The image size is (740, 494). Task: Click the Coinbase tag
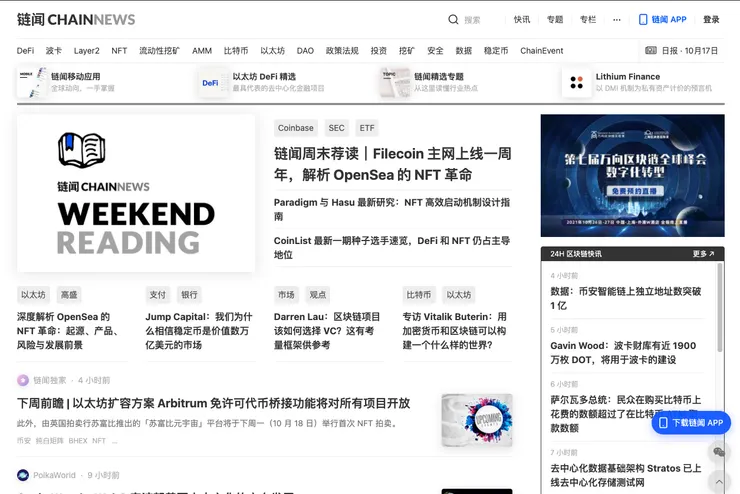[x=295, y=128]
